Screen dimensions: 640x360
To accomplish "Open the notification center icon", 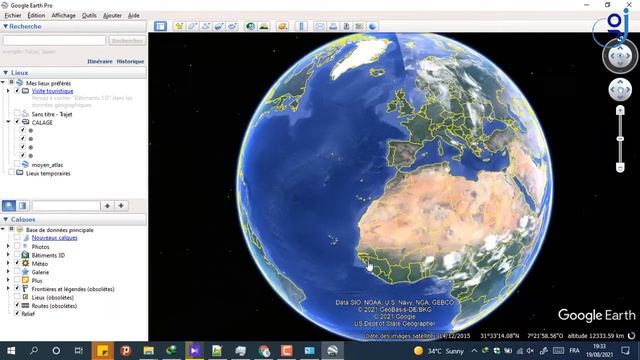I will tap(625, 351).
